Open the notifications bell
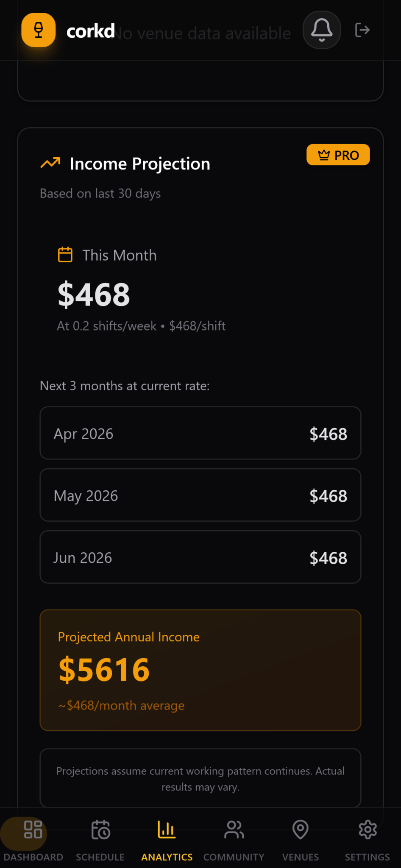 (x=322, y=30)
